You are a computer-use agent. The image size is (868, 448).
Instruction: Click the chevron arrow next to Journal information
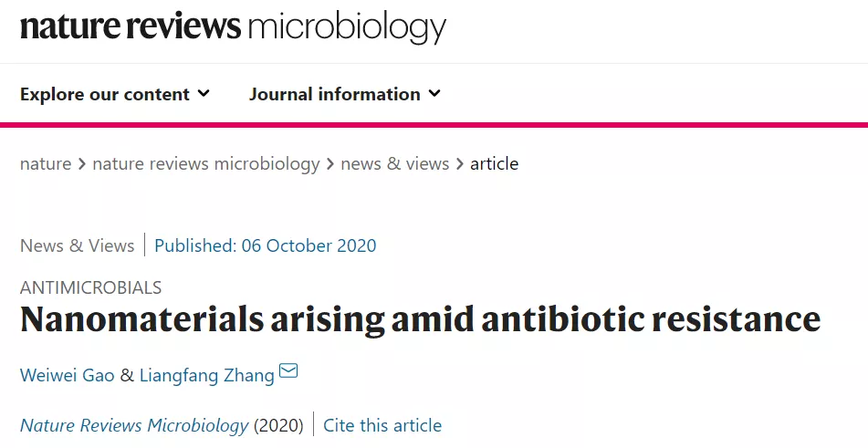(434, 93)
